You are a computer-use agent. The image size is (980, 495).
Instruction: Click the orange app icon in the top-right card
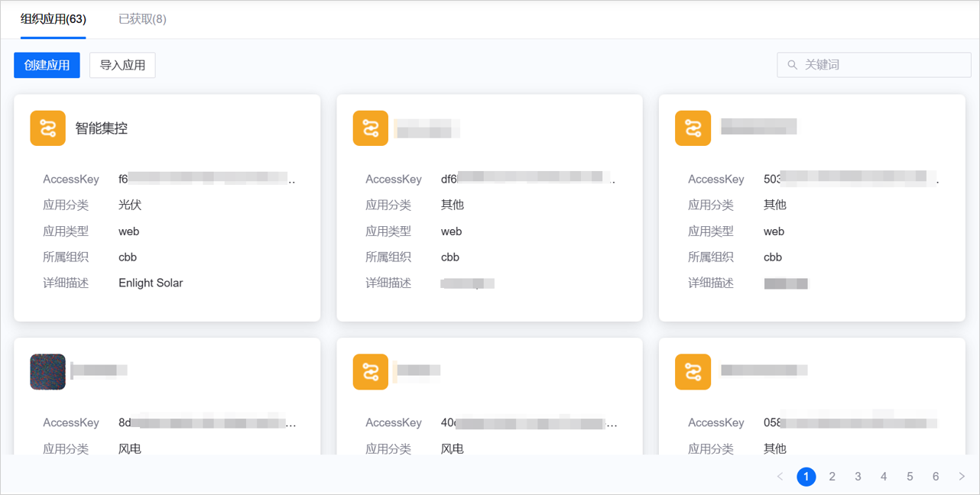pyautogui.click(x=693, y=128)
